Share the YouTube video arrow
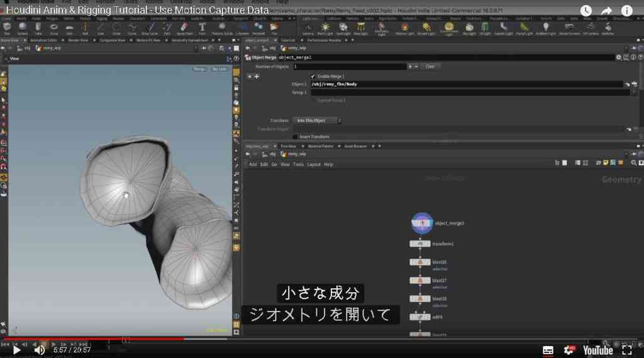Screen dimensions: 644x358 [606, 11]
